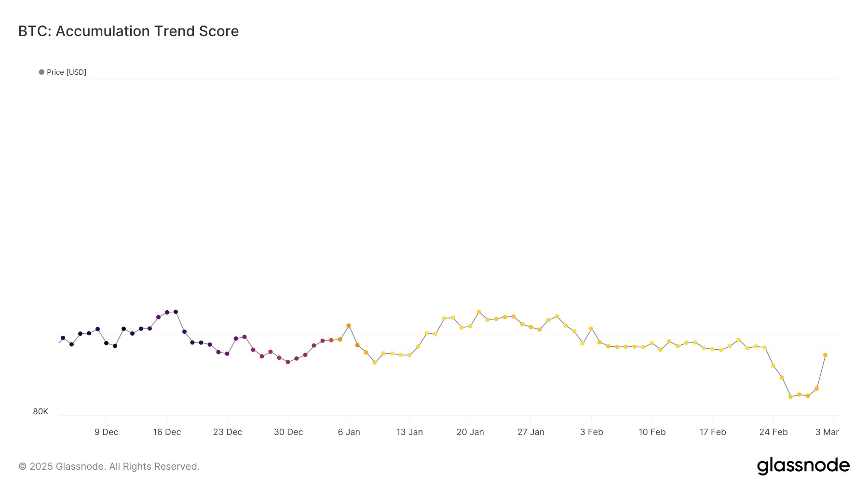868x488 pixels.
Task: Click the orange peak data point above 6 Jan
Action: pos(349,326)
